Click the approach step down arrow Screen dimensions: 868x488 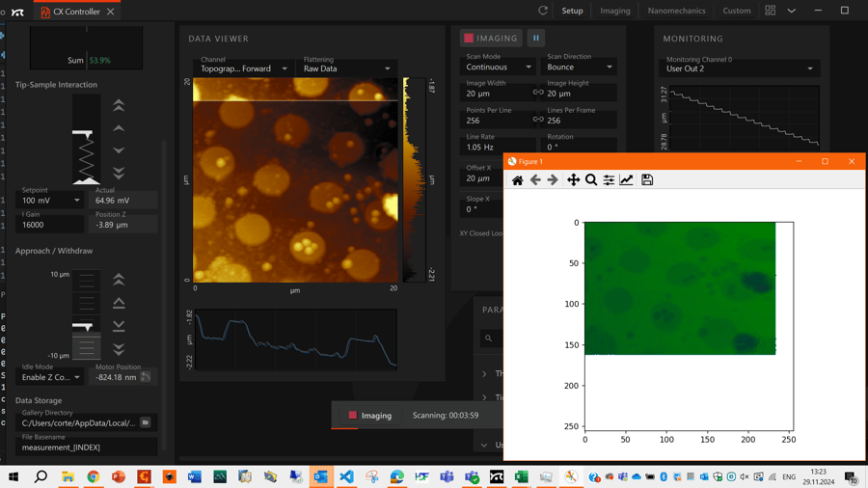click(119, 326)
